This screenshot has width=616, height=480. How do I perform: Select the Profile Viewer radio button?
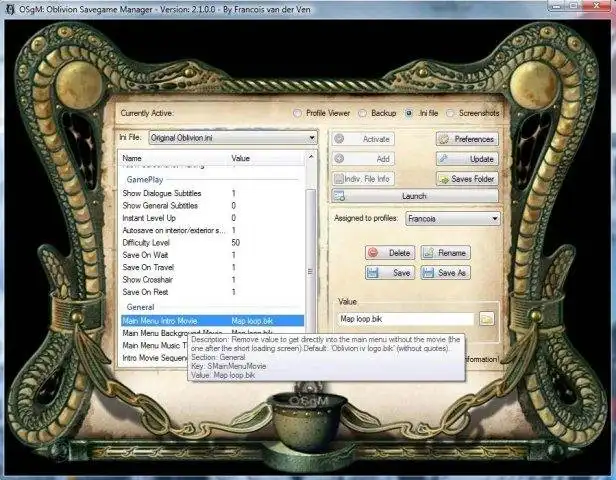[x=297, y=113]
